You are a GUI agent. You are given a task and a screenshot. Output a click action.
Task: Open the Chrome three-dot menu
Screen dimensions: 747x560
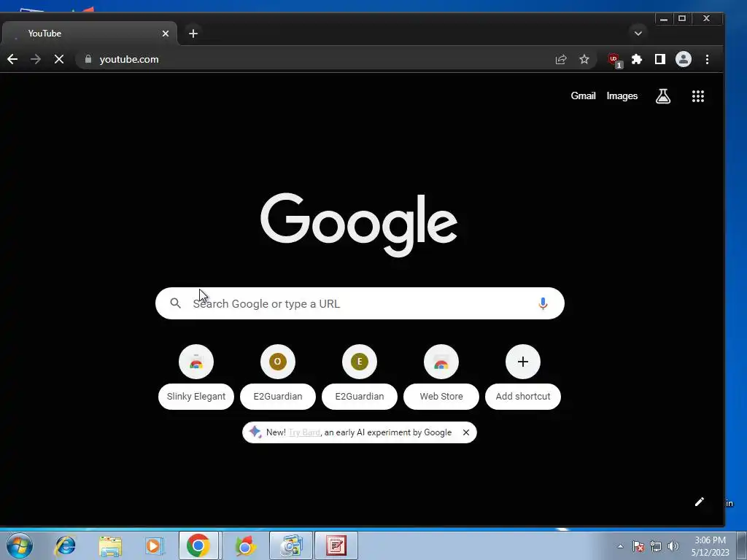point(707,60)
